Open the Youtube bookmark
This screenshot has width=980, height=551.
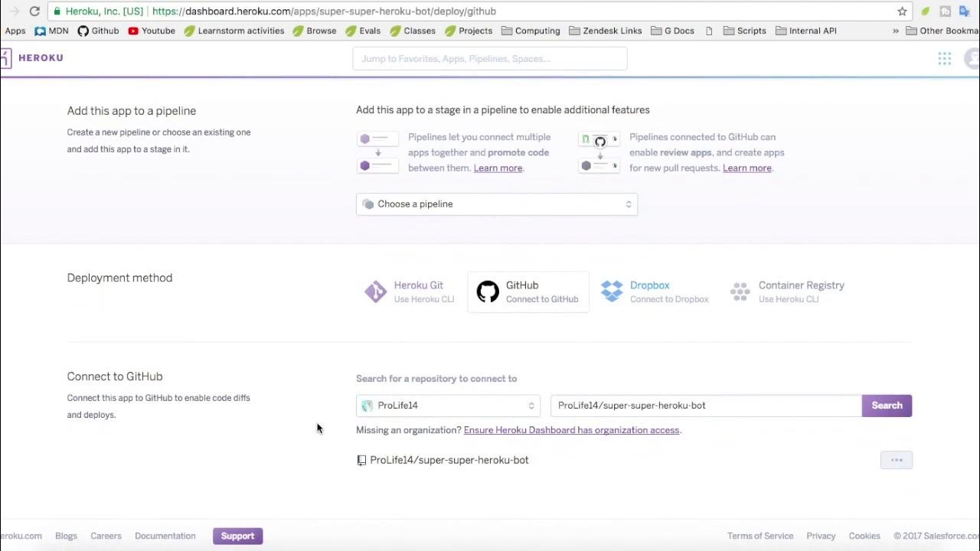tap(152, 31)
